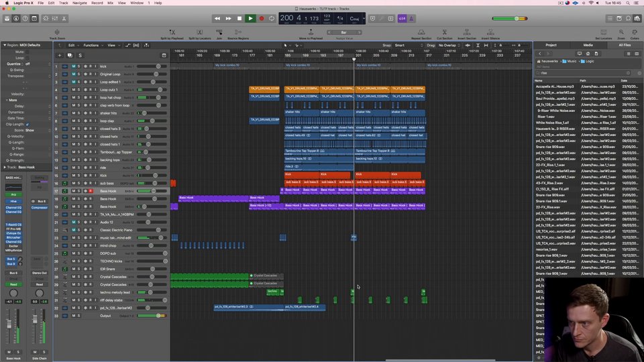
Task: Toggle Clip Length checkbox in inspector
Action: [28, 125]
